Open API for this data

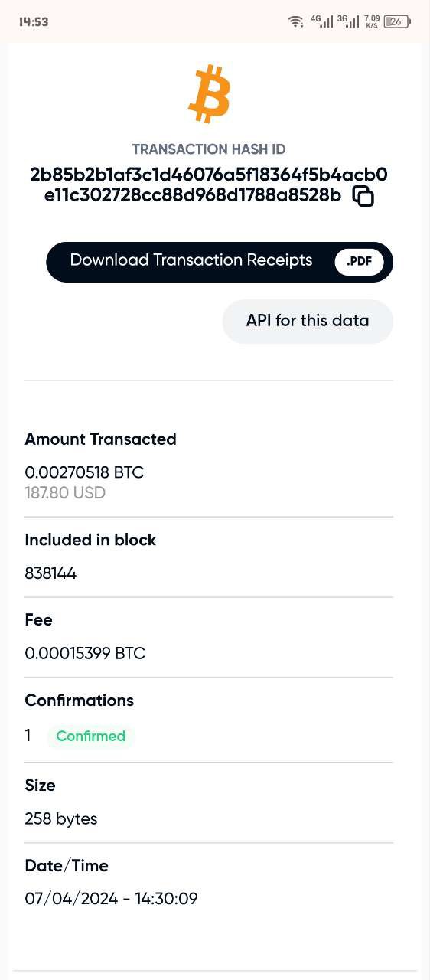coord(308,321)
